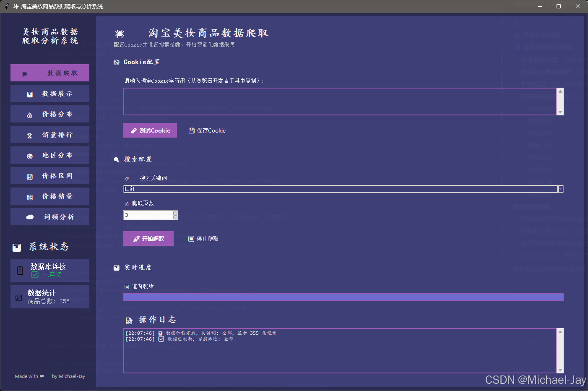Click the floppy disk icon on 保存Cookie
The width and height of the screenshot is (588, 391).
pyautogui.click(x=192, y=130)
